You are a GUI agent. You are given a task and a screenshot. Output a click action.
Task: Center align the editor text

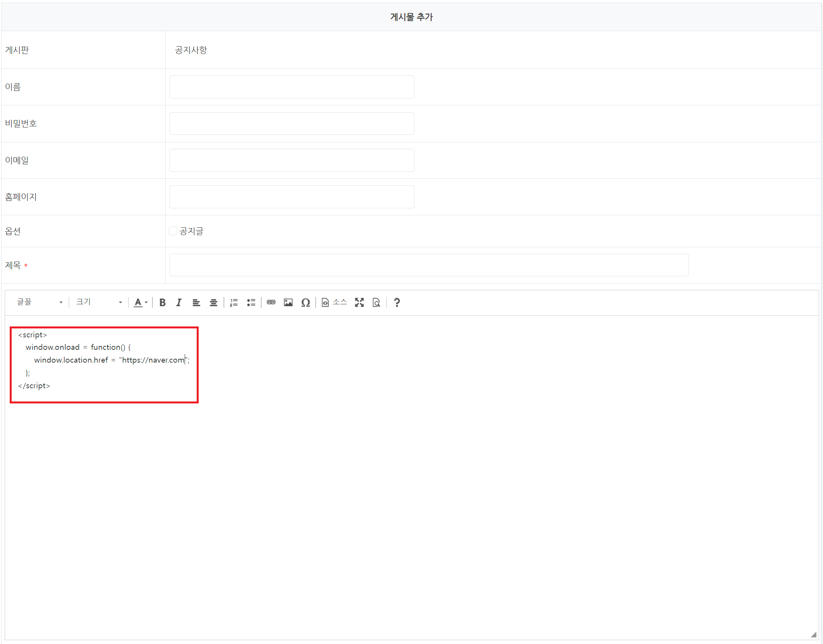(213, 302)
